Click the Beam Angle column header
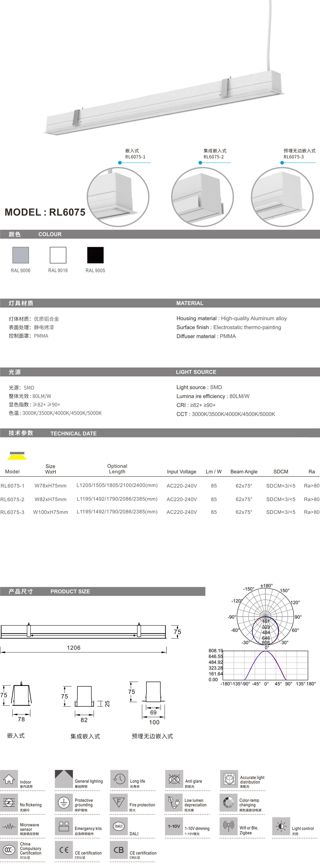320x868 pixels. tap(244, 472)
